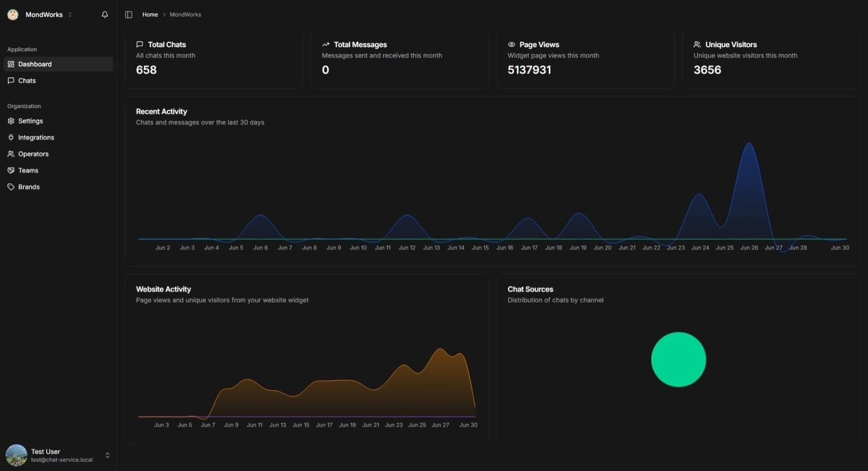Click the green Chat Sources pie circle
This screenshot has height=471, width=868.
(678, 359)
